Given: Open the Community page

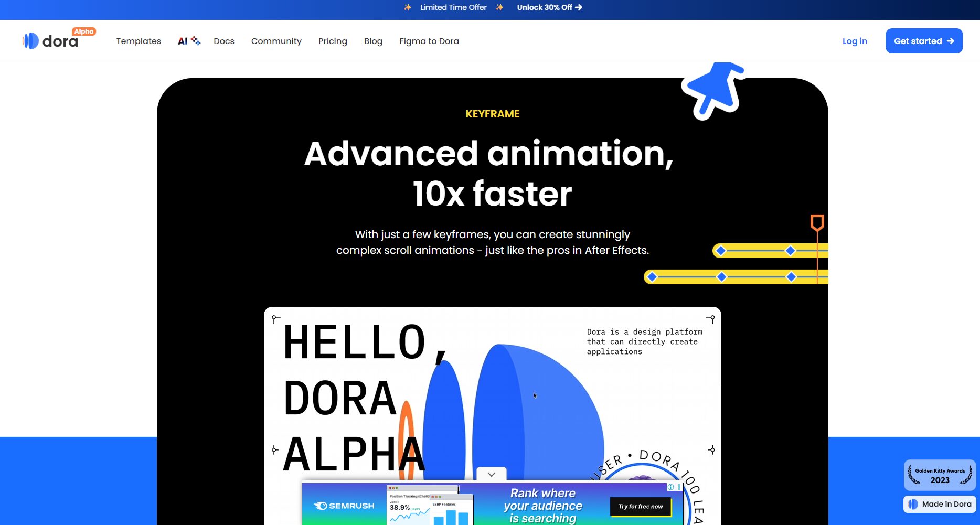Looking at the screenshot, I should point(276,41).
